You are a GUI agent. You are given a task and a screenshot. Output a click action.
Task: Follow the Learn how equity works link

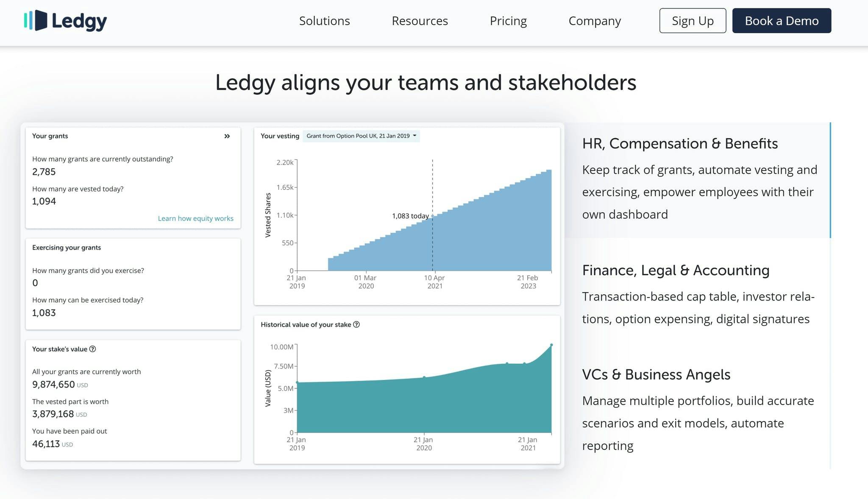tap(195, 218)
